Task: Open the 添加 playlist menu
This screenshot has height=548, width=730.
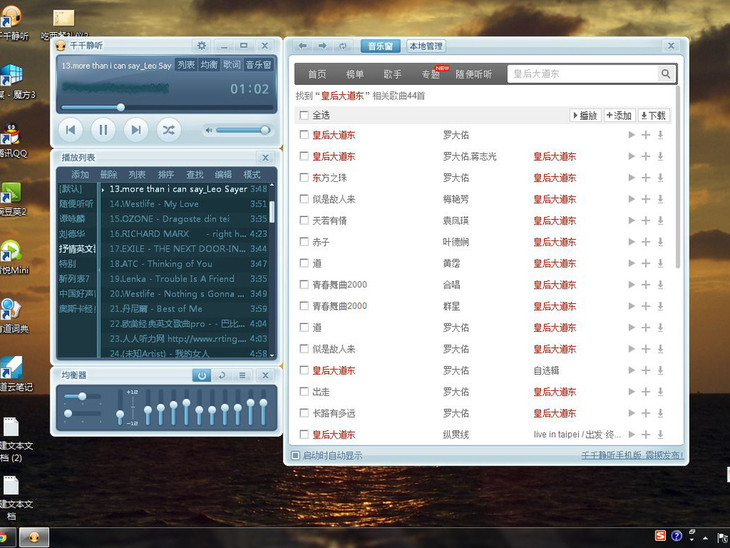Action: coord(80,175)
